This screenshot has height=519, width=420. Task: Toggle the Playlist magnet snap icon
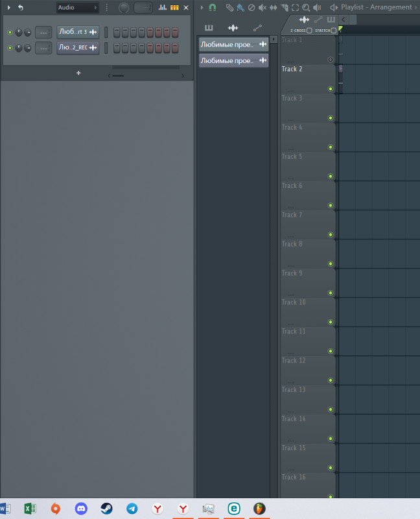[213, 7]
